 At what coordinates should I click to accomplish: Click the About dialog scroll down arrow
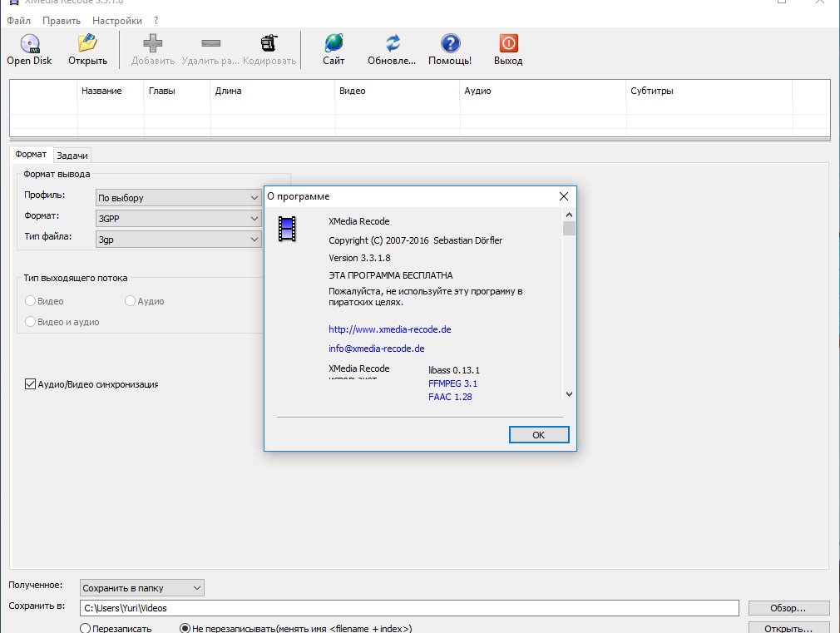(x=569, y=394)
